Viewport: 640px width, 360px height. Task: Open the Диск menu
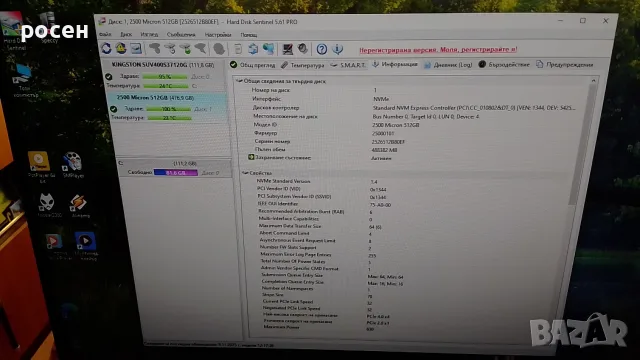pos(126,35)
